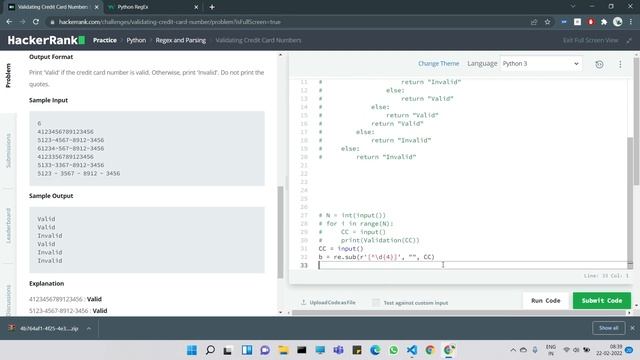The image size is (640, 360).
Task: Open the HackerRank logo home link
Action: tap(46, 40)
